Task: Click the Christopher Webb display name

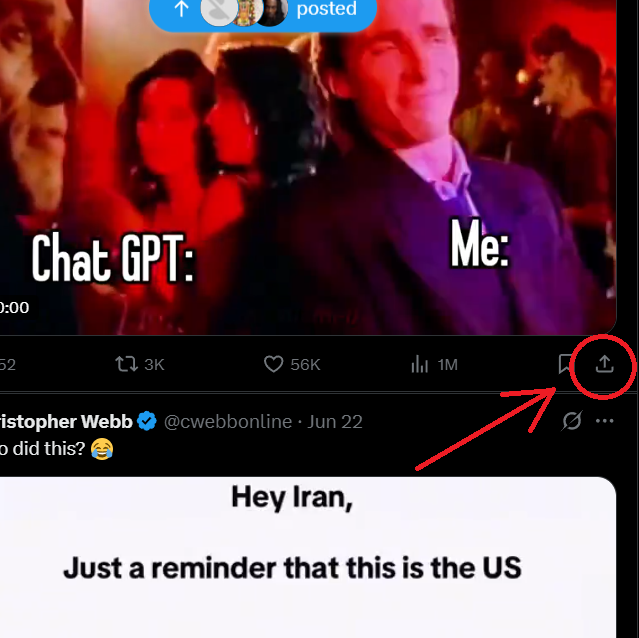Action: [x=66, y=422]
